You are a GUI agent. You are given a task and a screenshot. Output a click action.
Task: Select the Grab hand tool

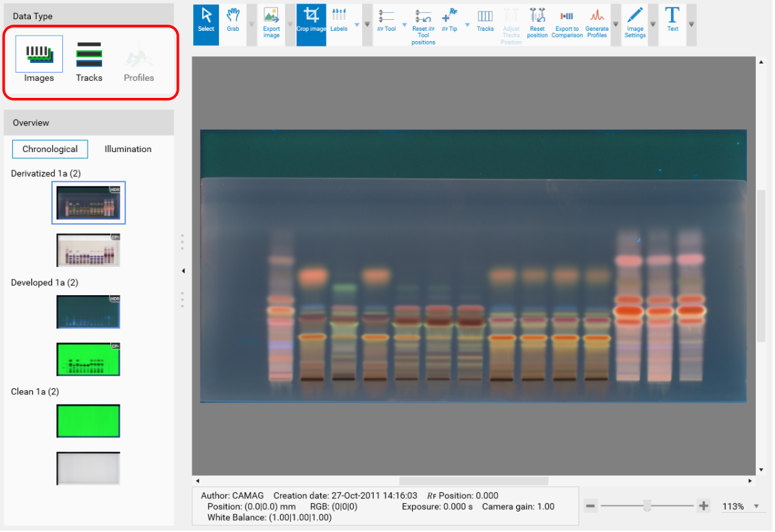[x=233, y=21]
